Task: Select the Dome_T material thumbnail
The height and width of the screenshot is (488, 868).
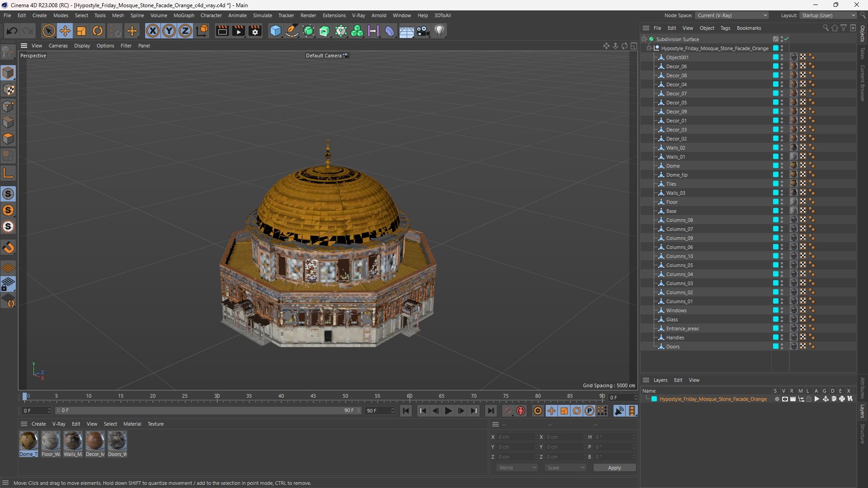Action: (28, 444)
